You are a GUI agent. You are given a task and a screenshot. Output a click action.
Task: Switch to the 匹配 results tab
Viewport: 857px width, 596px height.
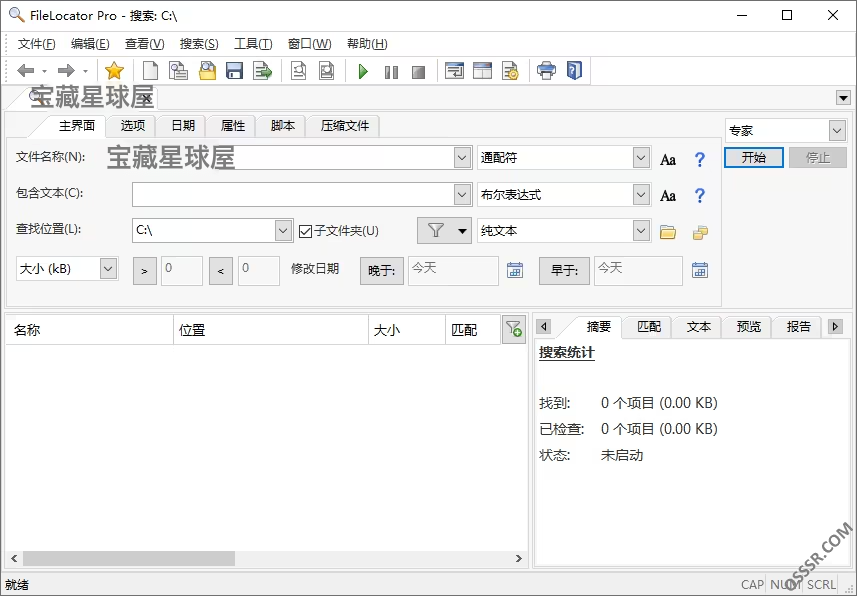pyautogui.click(x=648, y=326)
